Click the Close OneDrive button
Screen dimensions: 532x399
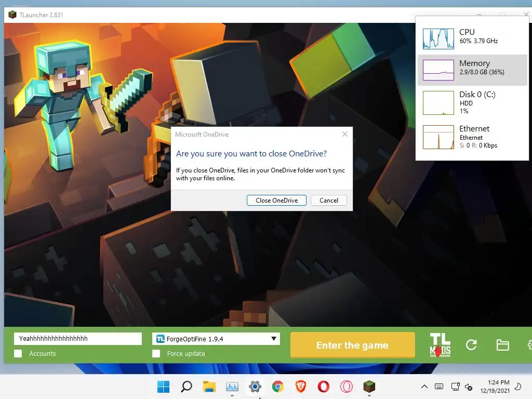point(276,200)
